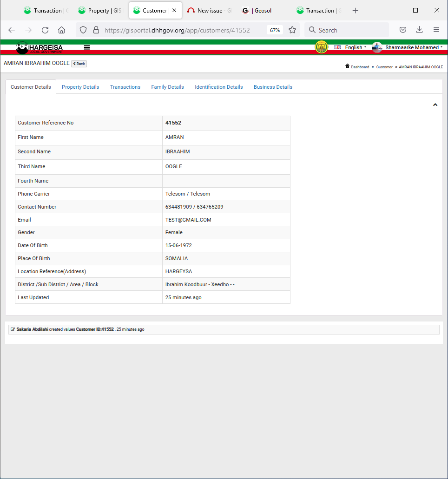Click the Hargeisa Local Government logo
Screen dimensions: 448x479
pyautogui.click(x=40, y=48)
